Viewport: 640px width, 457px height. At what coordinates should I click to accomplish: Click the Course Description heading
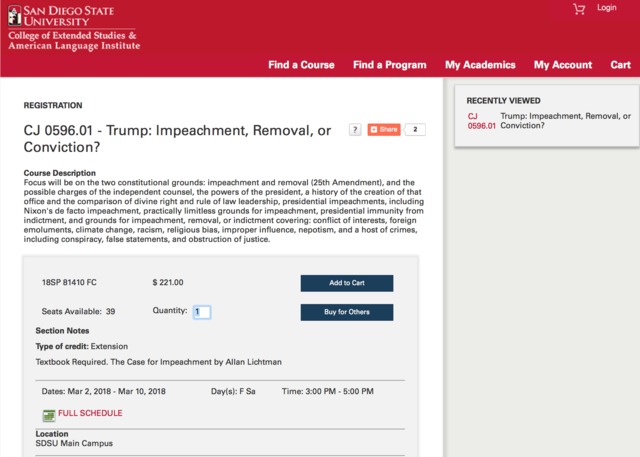(x=60, y=173)
